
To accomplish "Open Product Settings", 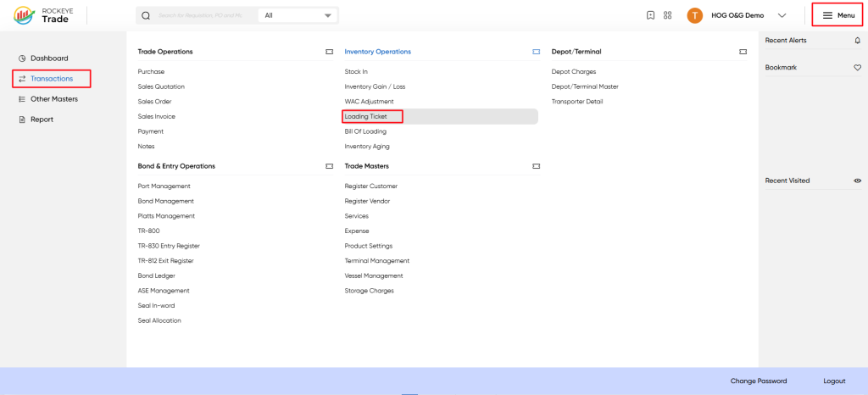I will (x=369, y=246).
